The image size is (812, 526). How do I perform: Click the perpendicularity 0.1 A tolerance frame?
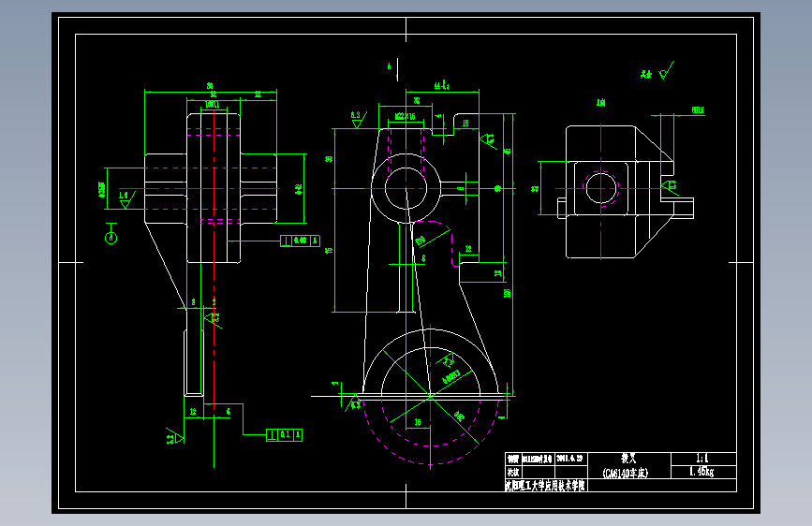pyautogui.click(x=284, y=435)
